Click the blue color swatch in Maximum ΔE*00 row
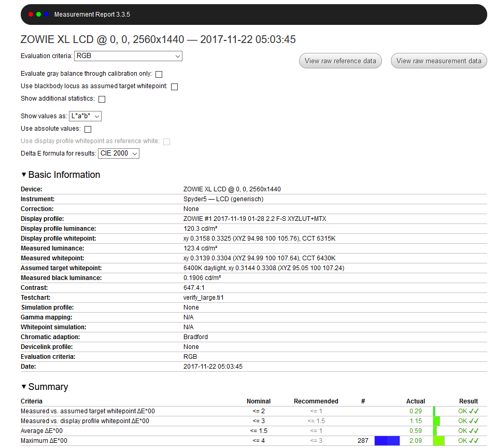 (x=387, y=441)
